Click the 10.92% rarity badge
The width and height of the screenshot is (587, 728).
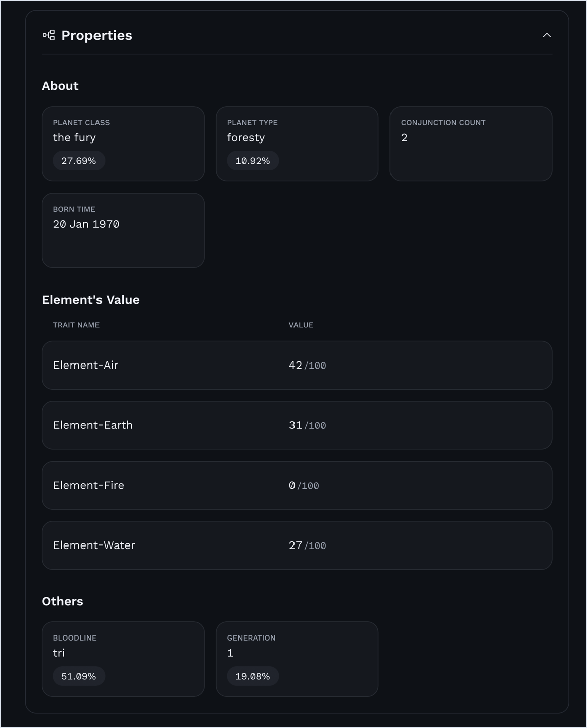click(253, 161)
